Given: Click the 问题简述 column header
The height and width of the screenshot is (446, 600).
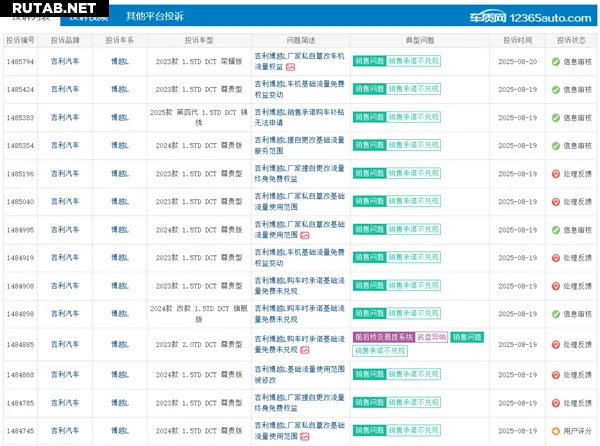Looking at the screenshot, I should click(x=301, y=40).
